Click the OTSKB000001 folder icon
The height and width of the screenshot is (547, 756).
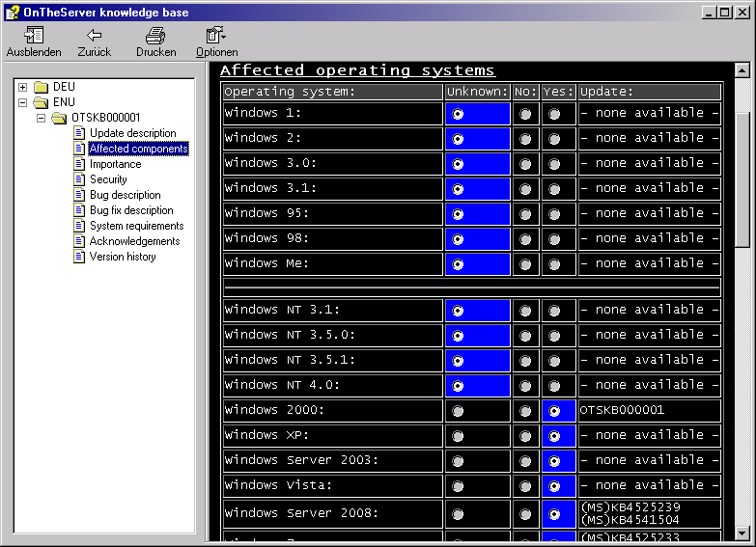[x=59, y=118]
